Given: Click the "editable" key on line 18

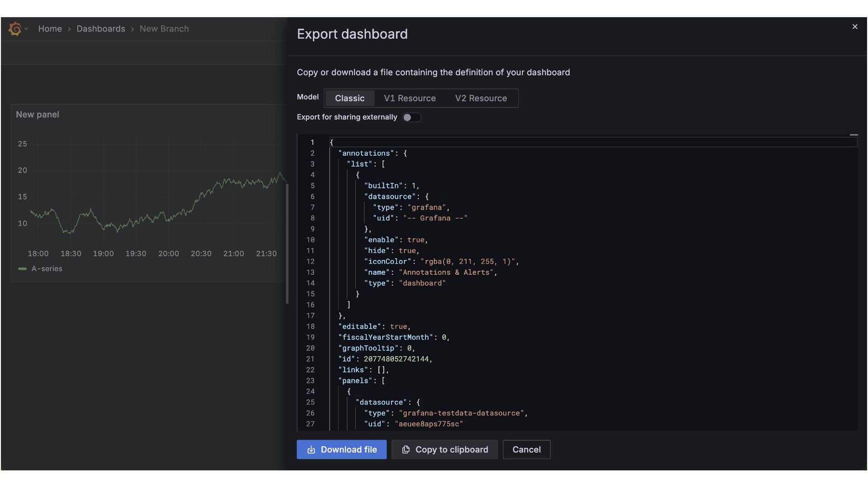Looking at the screenshot, I should click(x=359, y=327).
